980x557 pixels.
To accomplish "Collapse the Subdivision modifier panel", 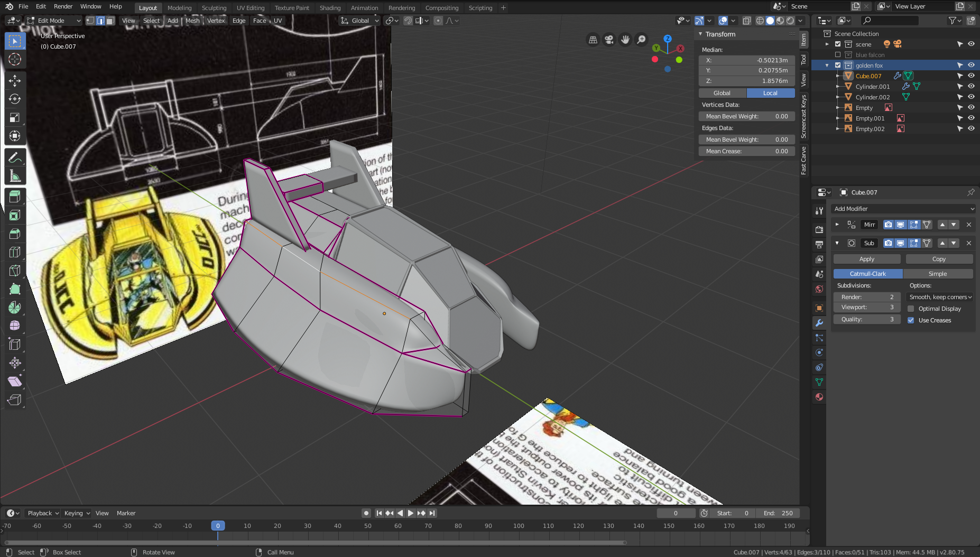I will [x=837, y=243].
